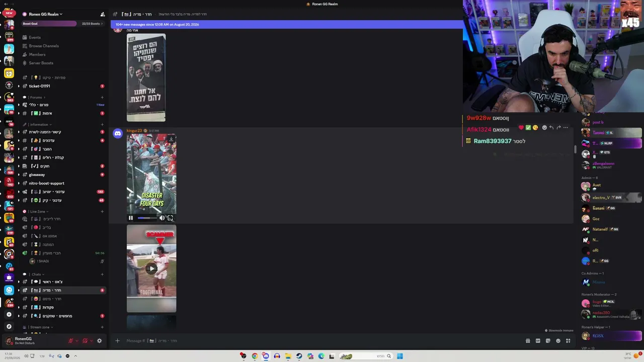
Task: Click the invite people icon beside server name
Action: [x=103, y=14]
